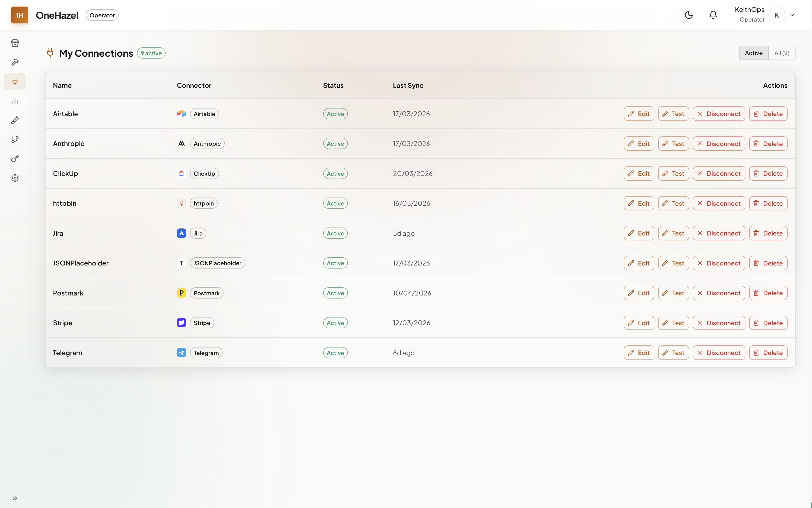The width and height of the screenshot is (812, 508).
Task: Click the httpbin connector plug icon
Action: [181, 203]
